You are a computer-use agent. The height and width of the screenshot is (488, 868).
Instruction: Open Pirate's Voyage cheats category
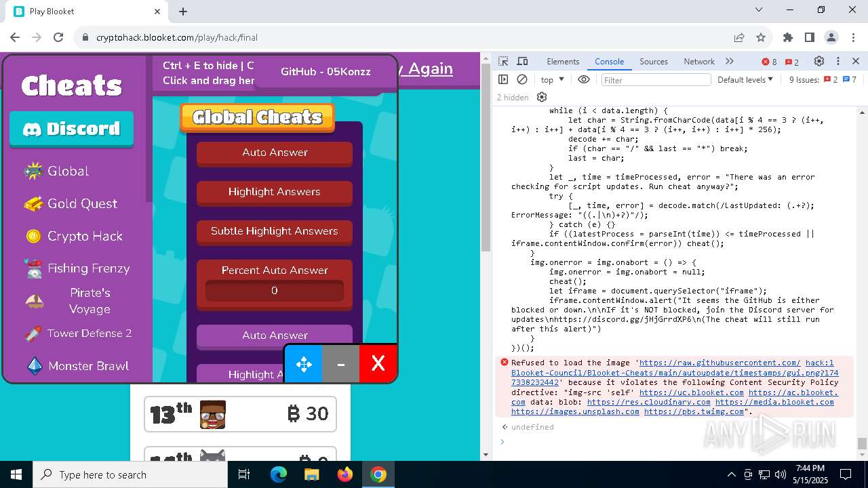tap(77, 301)
